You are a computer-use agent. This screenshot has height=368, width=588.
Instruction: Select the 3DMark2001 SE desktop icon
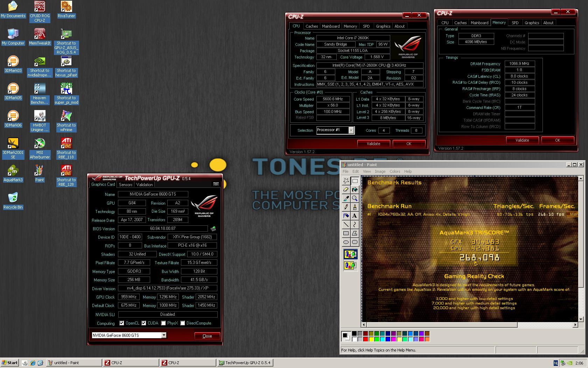coord(13,149)
